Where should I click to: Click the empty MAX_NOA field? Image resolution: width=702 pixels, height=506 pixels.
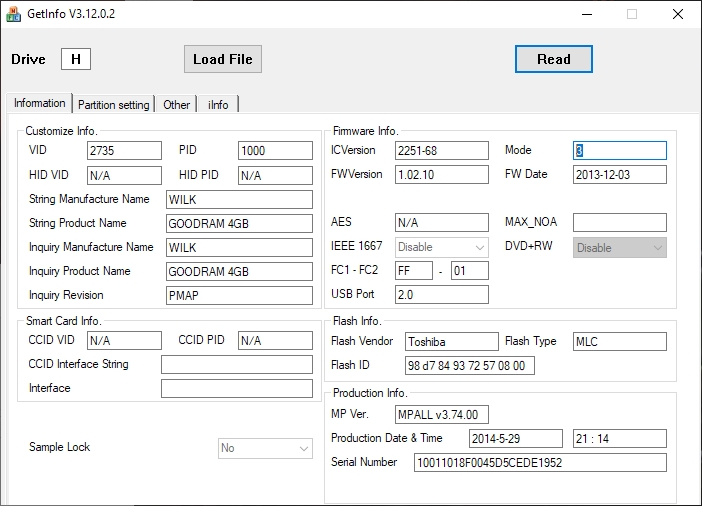tap(620, 223)
